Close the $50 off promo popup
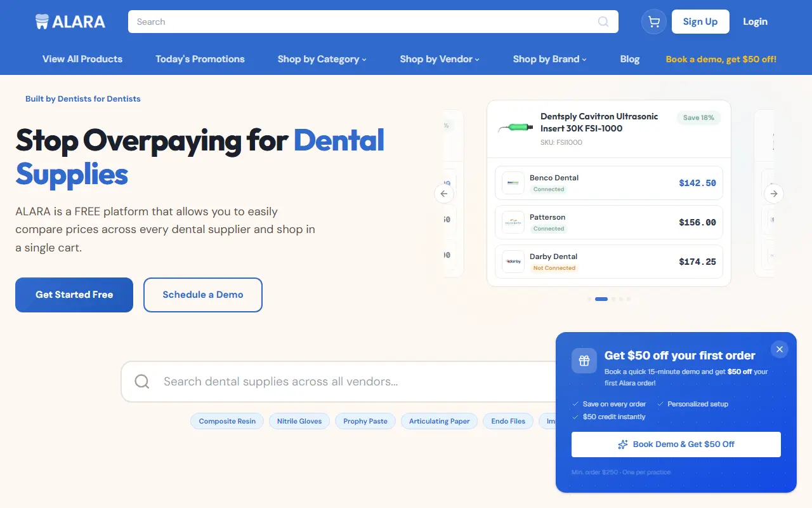 (x=780, y=349)
